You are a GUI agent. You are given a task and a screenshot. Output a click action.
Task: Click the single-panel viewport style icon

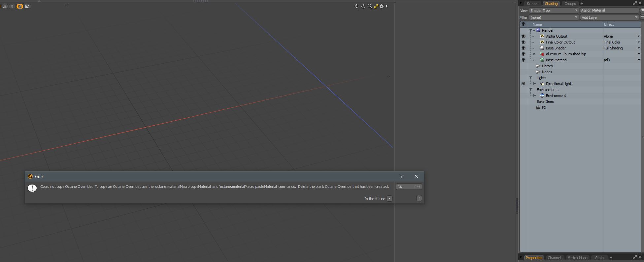(12, 6)
